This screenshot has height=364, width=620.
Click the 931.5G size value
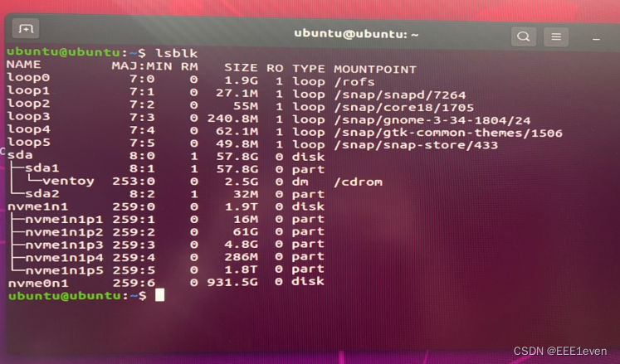(x=232, y=282)
